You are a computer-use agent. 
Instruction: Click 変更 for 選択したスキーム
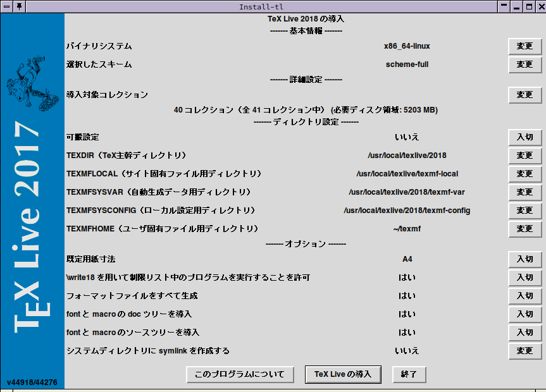524,64
